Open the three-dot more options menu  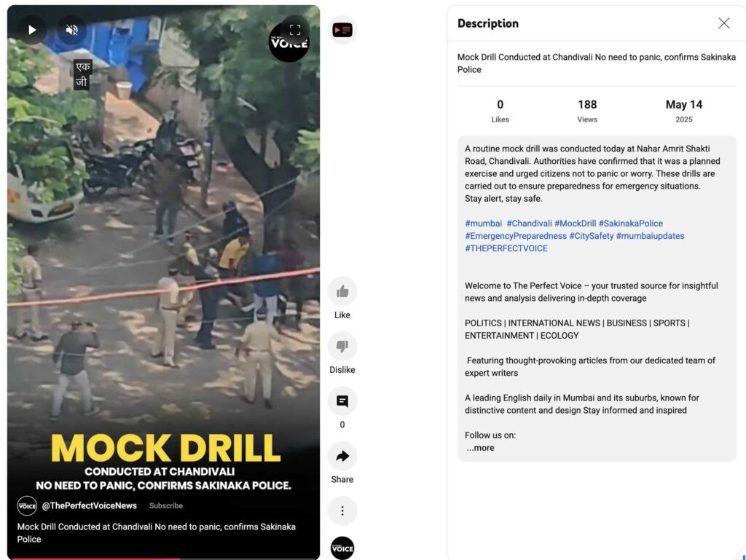342,511
